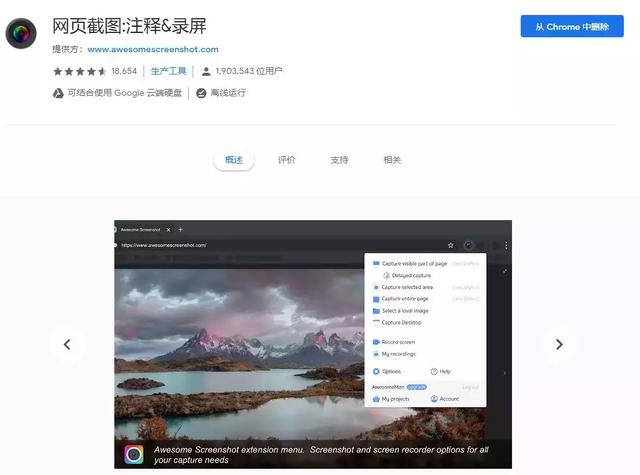Open the 支持 tab
Image resolution: width=640 pixels, height=475 pixels.
[x=339, y=160]
